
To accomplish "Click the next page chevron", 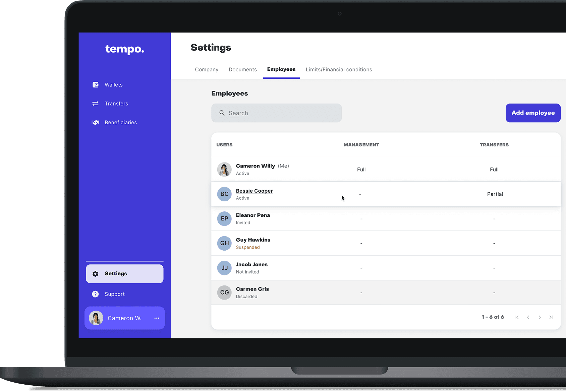I will (540, 317).
